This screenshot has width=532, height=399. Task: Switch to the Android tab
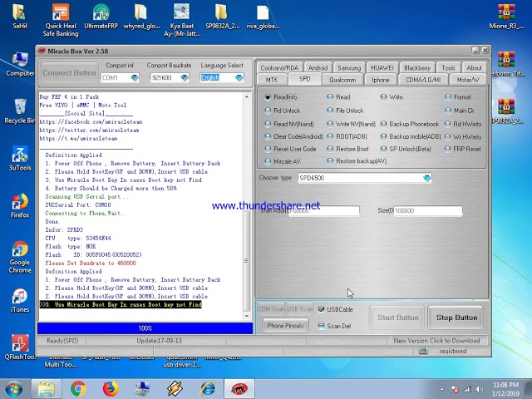pyautogui.click(x=318, y=67)
